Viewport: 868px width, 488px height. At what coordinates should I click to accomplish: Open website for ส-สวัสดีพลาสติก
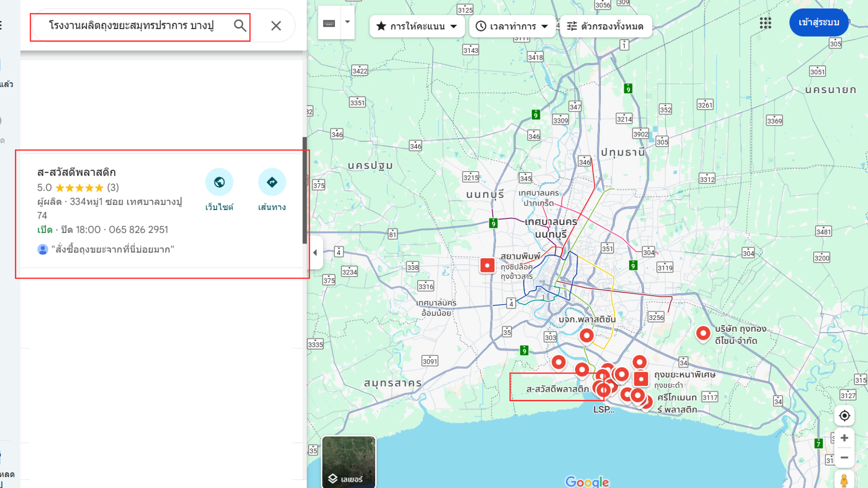tap(219, 182)
